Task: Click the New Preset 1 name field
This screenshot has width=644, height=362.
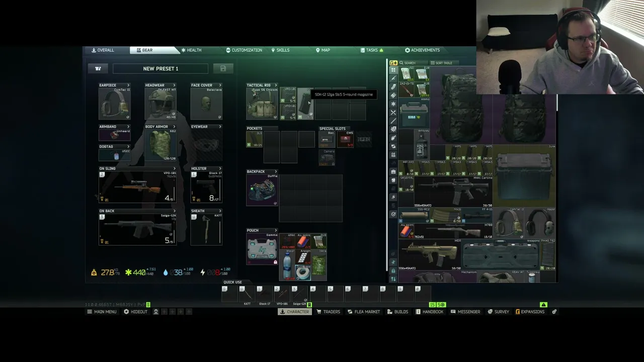Action: pos(160,68)
